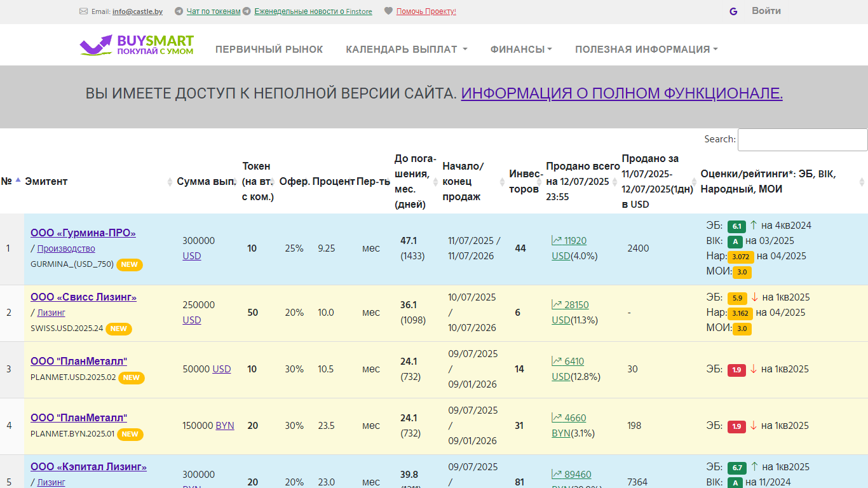Focus the Search input field

[803, 140]
